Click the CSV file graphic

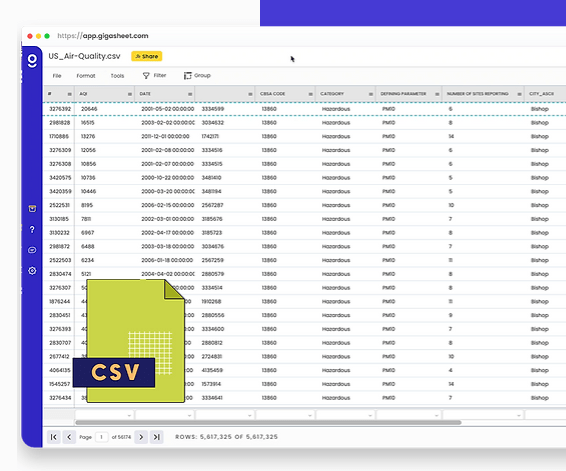pyautogui.click(x=129, y=341)
